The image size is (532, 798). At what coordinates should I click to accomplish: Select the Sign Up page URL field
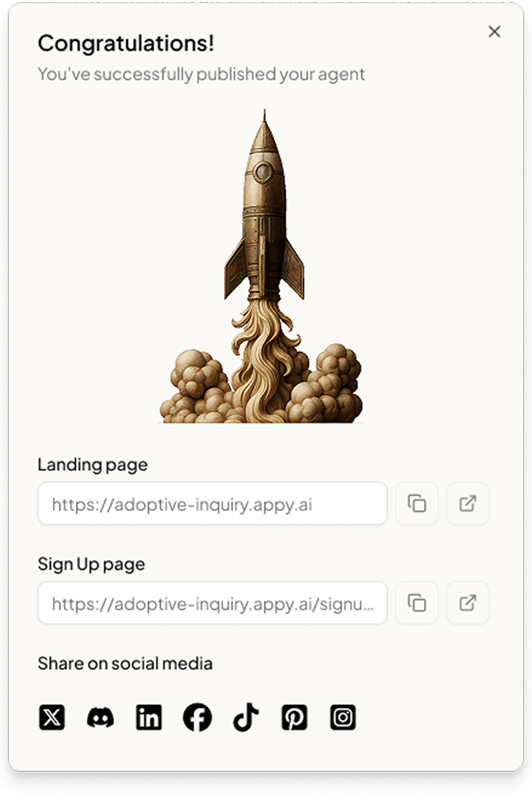coord(212,603)
